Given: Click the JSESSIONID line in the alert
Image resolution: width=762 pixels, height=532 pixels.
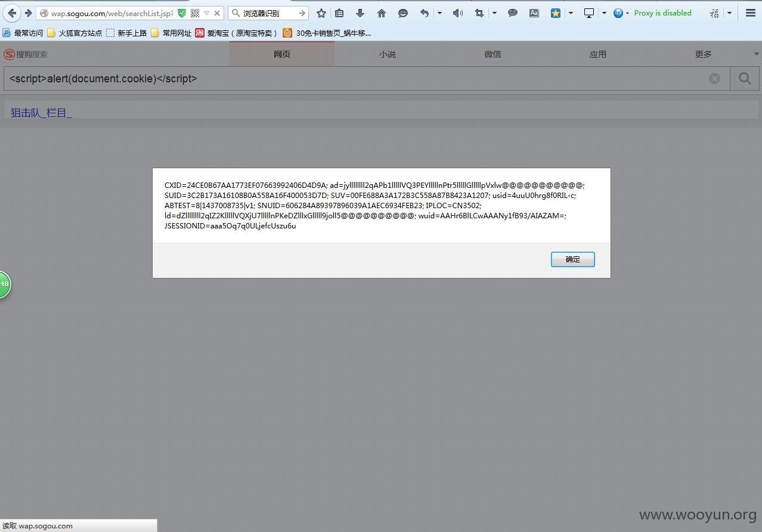Looking at the screenshot, I should click(230, 226).
